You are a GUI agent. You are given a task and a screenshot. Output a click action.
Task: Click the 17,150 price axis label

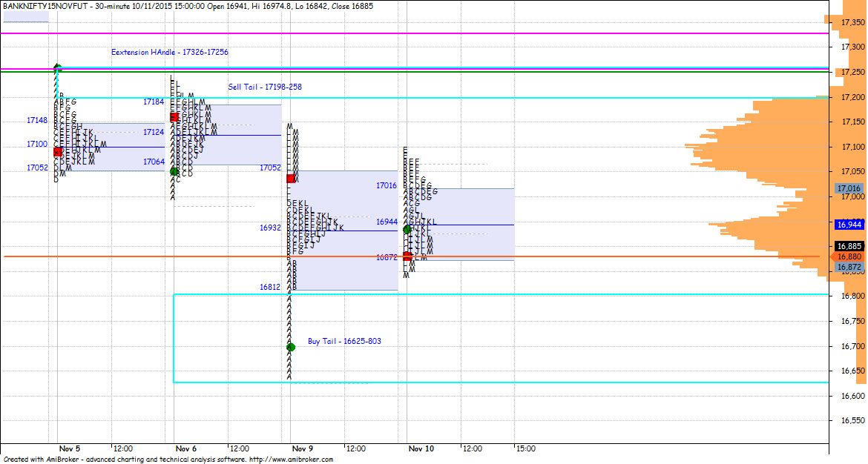[853, 122]
